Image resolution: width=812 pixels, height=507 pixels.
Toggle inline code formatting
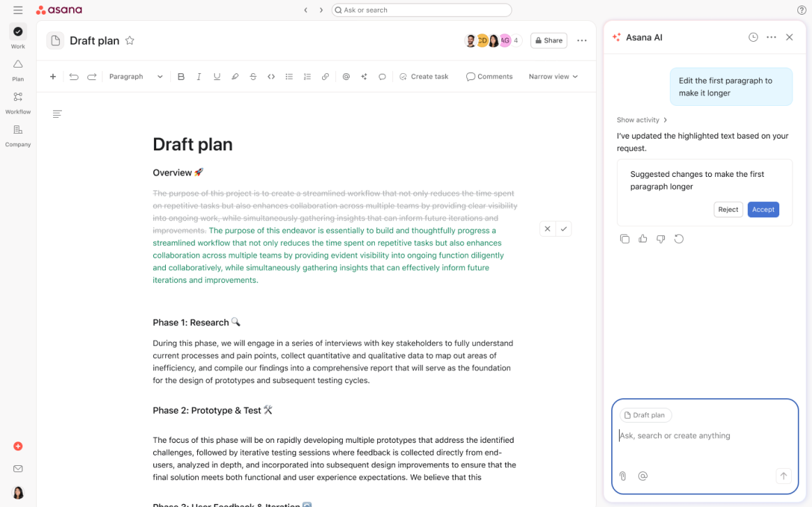[271, 77]
